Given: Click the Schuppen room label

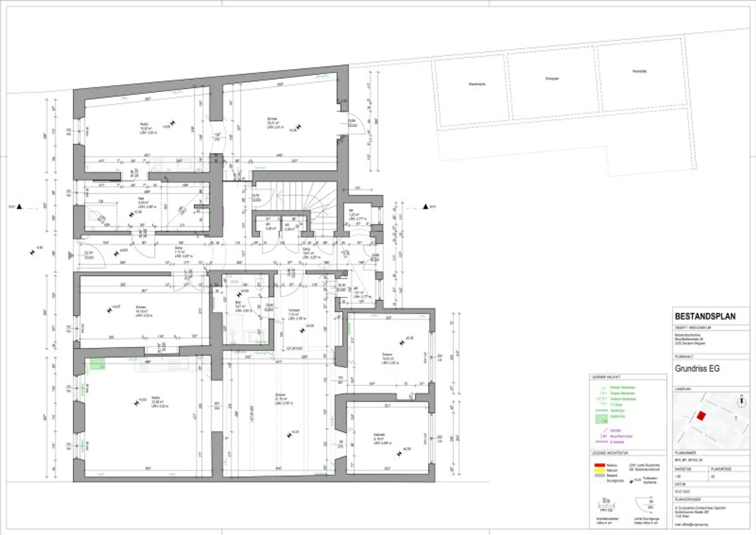Looking at the screenshot, I should coord(552,78).
